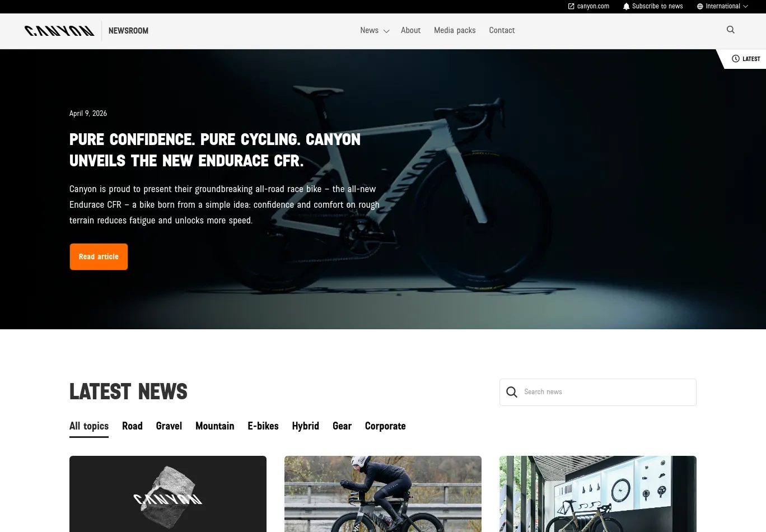The height and width of the screenshot is (532, 766).
Task: Open the Contact navigation link
Action: (x=502, y=30)
